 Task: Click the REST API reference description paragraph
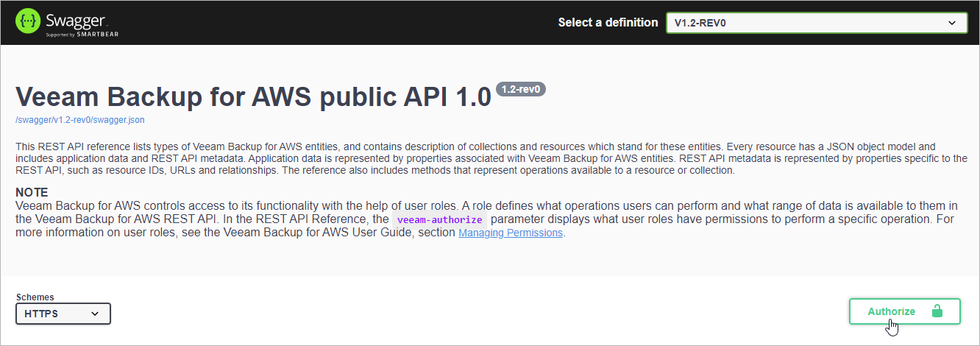coord(486,159)
